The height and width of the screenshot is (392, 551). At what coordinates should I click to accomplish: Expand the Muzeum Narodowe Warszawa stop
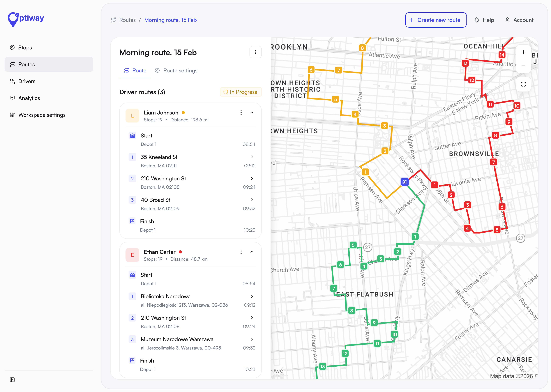click(x=252, y=339)
